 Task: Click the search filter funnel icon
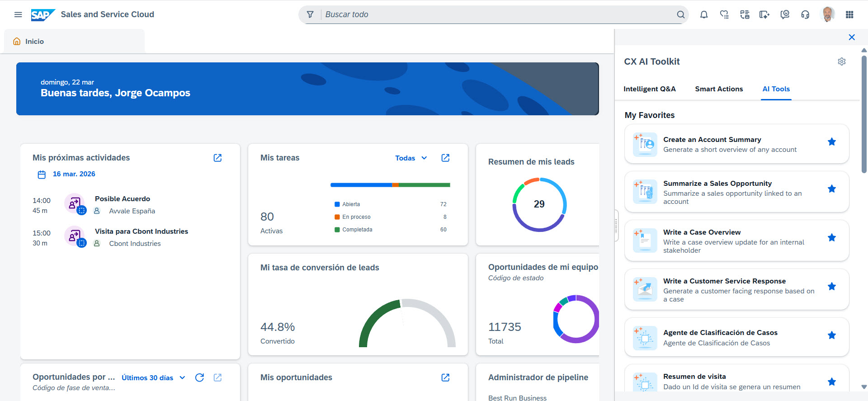310,14
